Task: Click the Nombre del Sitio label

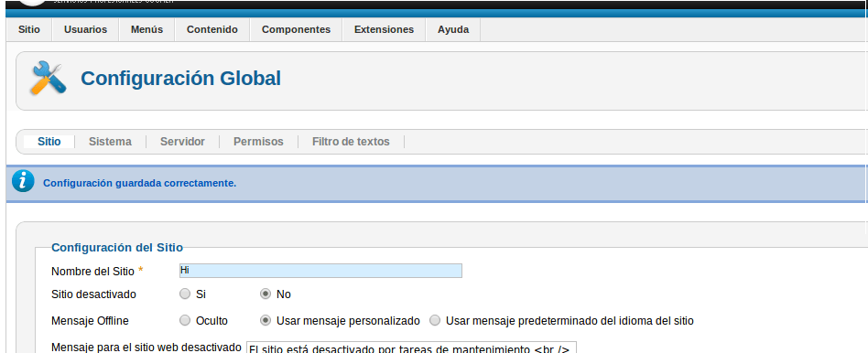Action: coord(92,272)
